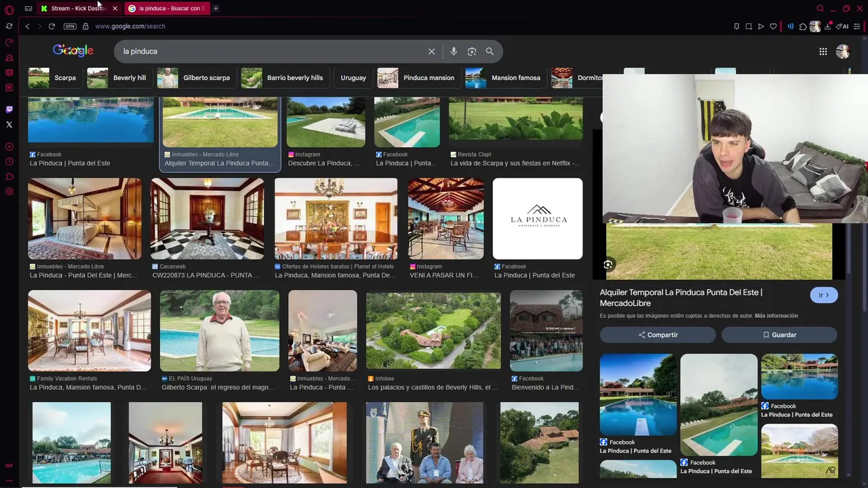Image resolution: width=868 pixels, height=488 pixels.
Task: Clear the Google search box with X
Action: (431, 52)
